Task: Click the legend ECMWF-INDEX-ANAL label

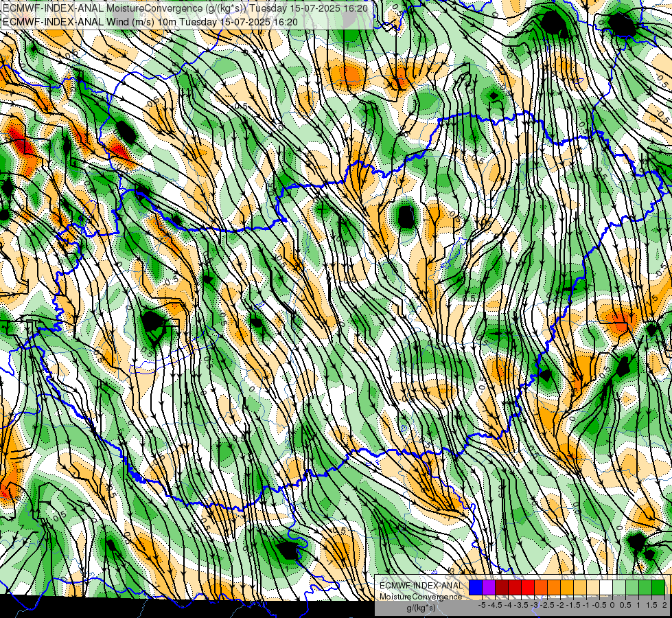Action: pyautogui.click(x=421, y=586)
